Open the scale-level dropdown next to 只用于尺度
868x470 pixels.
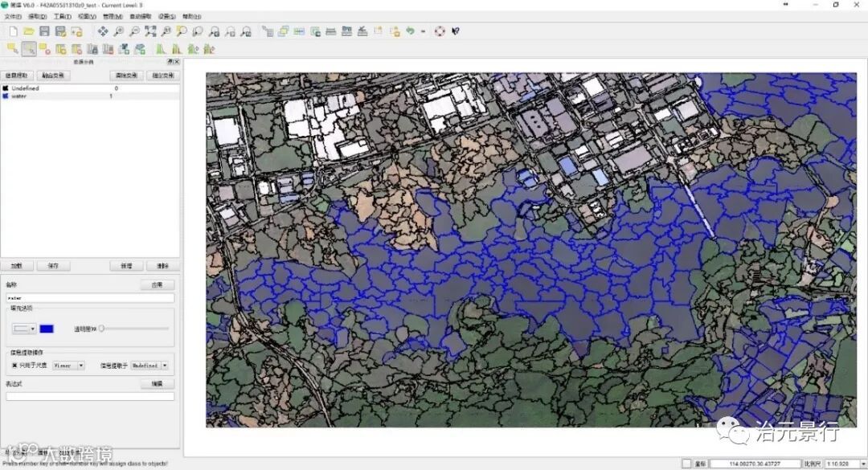(x=68, y=366)
